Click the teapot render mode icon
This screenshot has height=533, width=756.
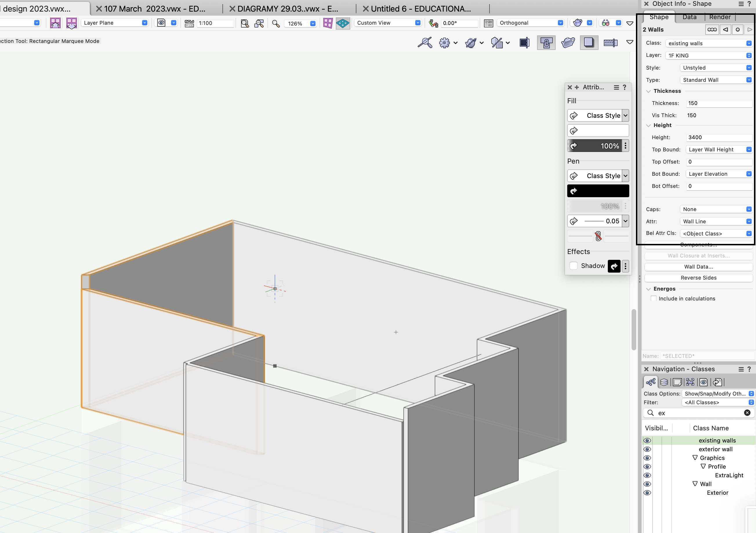coord(577,23)
